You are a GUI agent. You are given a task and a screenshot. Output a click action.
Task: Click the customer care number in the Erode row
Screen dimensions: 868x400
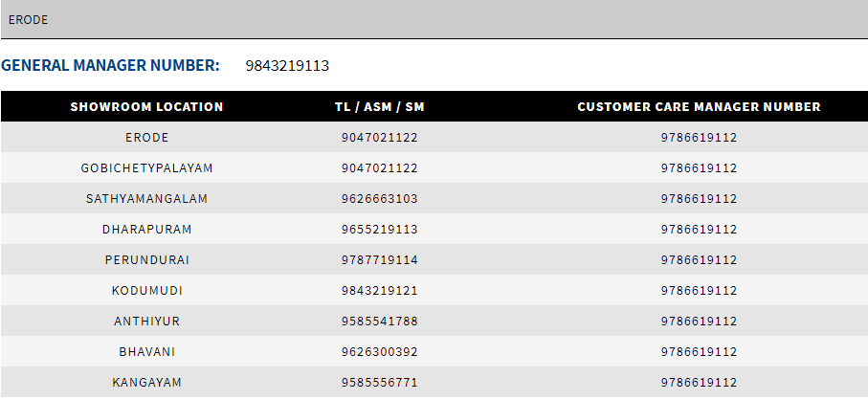(699, 138)
